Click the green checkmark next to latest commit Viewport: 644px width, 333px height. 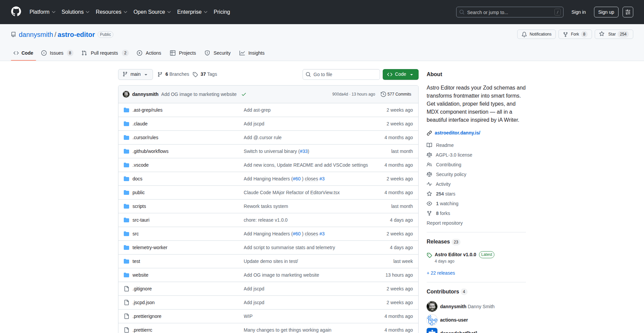pyautogui.click(x=244, y=94)
